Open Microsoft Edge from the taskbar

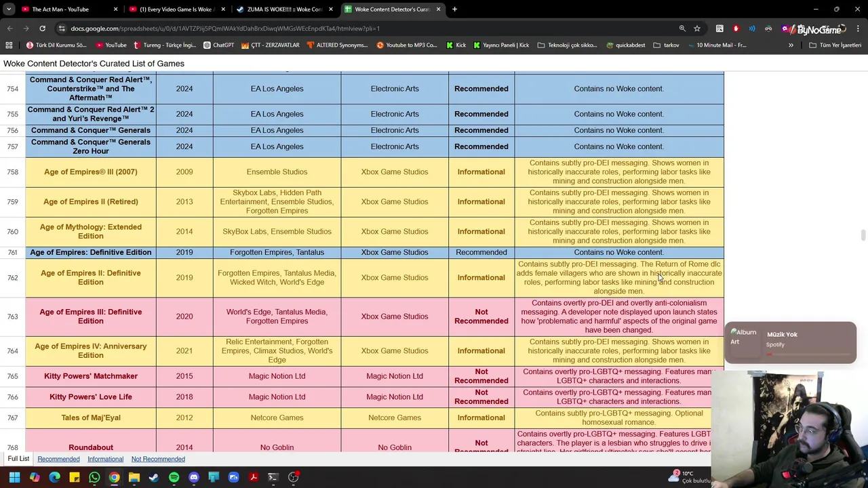pos(54,478)
